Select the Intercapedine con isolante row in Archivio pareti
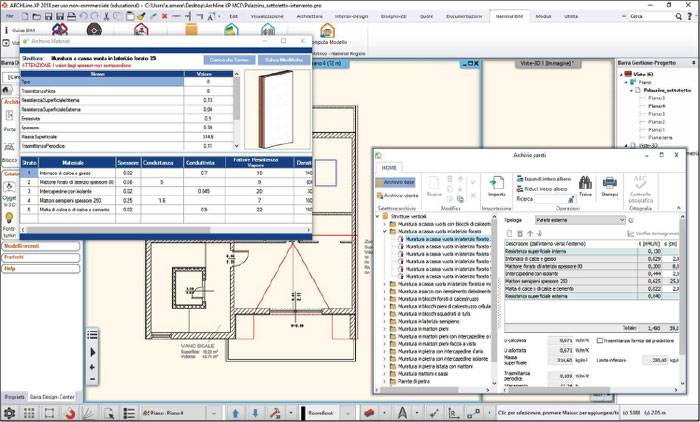Image resolution: width=700 pixels, height=422 pixels. [x=592, y=274]
